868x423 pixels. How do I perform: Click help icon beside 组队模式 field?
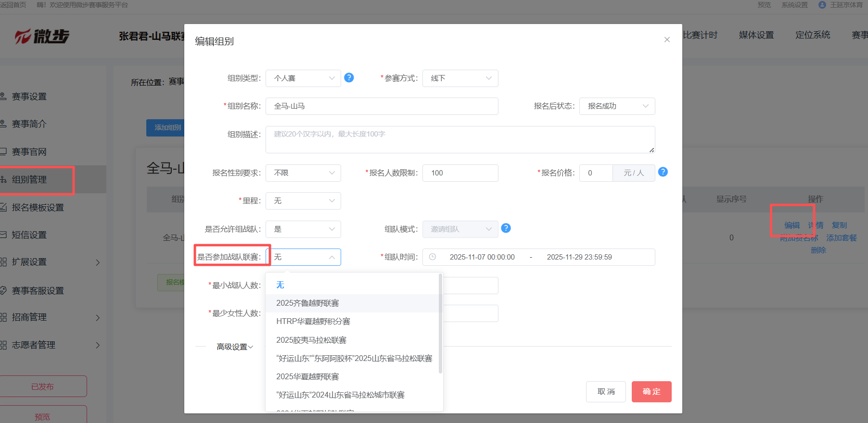click(x=506, y=228)
